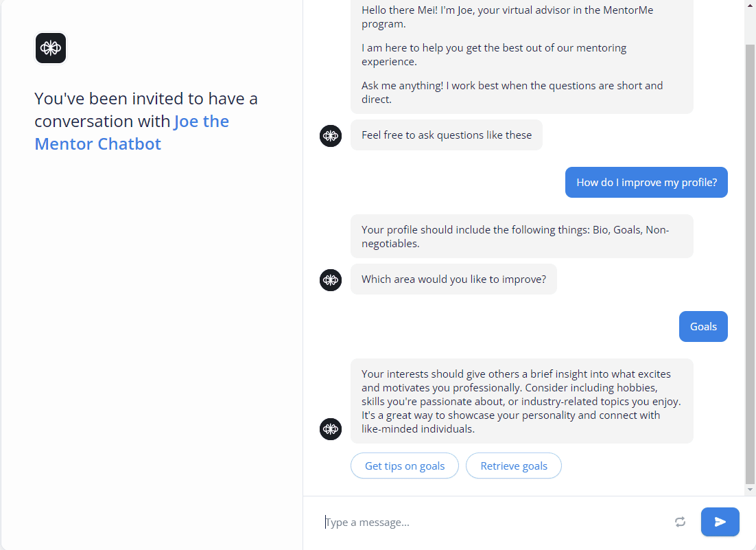This screenshot has height=550, width=756.
Task: Open the 'Joe the Mentor Chatbot' link
Action: (132, 133)
